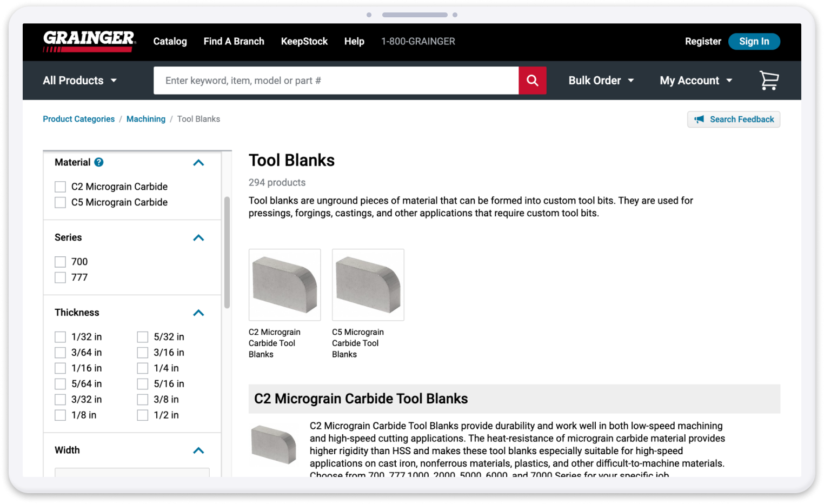Click the C2 Micrograin Carbide Tool Blanks heading
This screenshot has height=504, width=824.
pyautogui.click(x=361, y=399)
